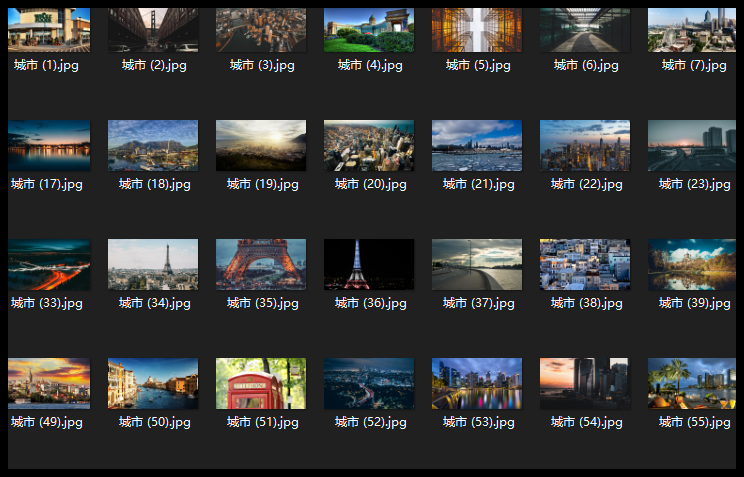This screenshot has width=744, height=477.
Task: Select the 城市 (22).jpg night skyline thumbnail
Action: tap(585, 145)
